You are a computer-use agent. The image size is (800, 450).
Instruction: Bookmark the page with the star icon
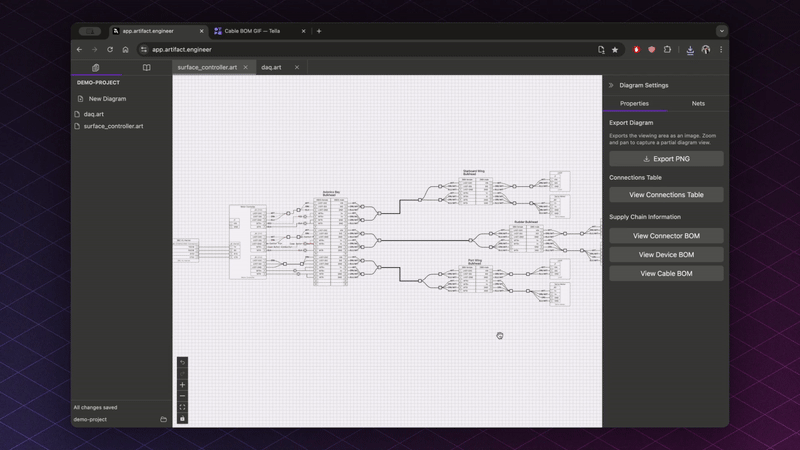(615, 49)
